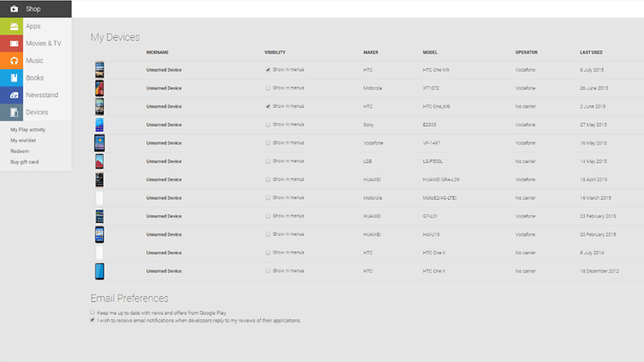644x362 pixels.
Task: Click Unnamed Device nickname in HTC One M9 row
Action: click(164, 70)
